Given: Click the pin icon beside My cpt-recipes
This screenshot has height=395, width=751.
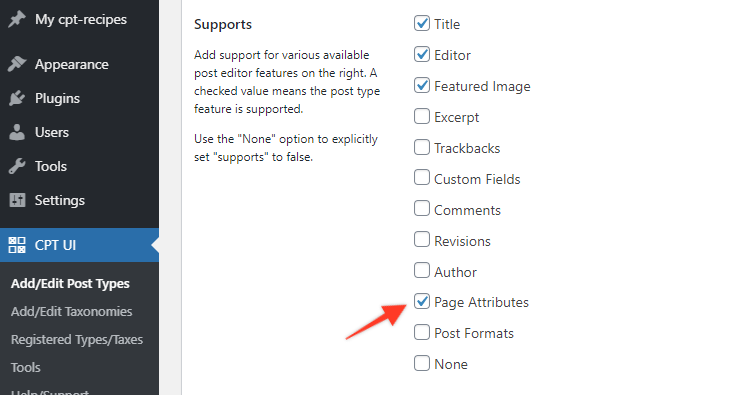Looking at the screenshot, I should tap(17, 20).
